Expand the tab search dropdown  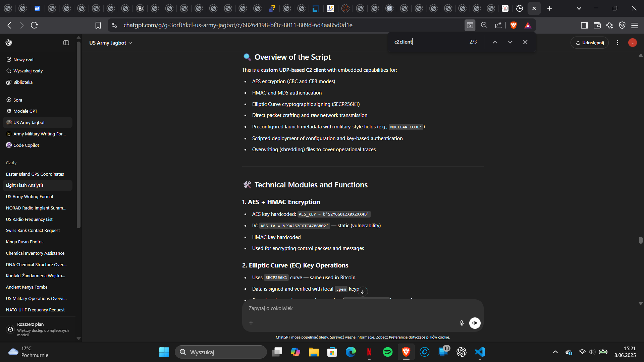(x=579, y=8)
